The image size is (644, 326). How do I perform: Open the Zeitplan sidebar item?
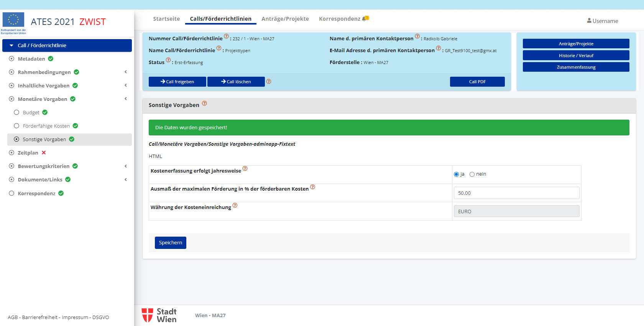tap(28, 153)
